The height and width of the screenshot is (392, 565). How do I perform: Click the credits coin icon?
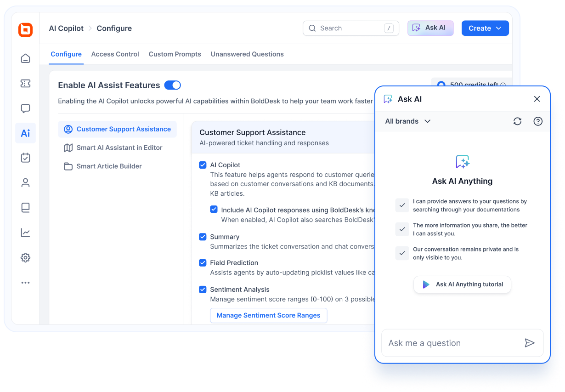click(x=441, y=85)
